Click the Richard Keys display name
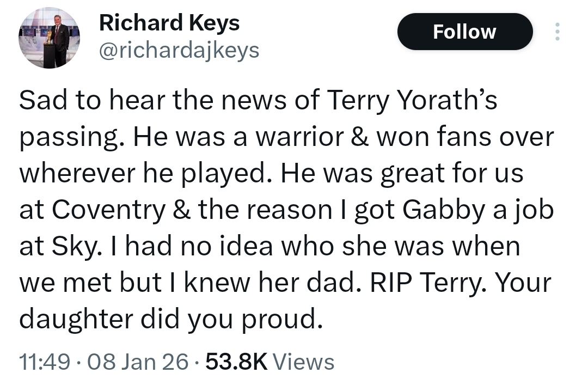 pos(169,23)
